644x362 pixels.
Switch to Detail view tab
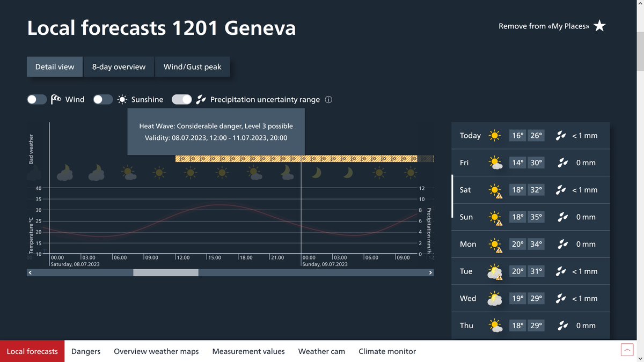click(x=55, y=67)
